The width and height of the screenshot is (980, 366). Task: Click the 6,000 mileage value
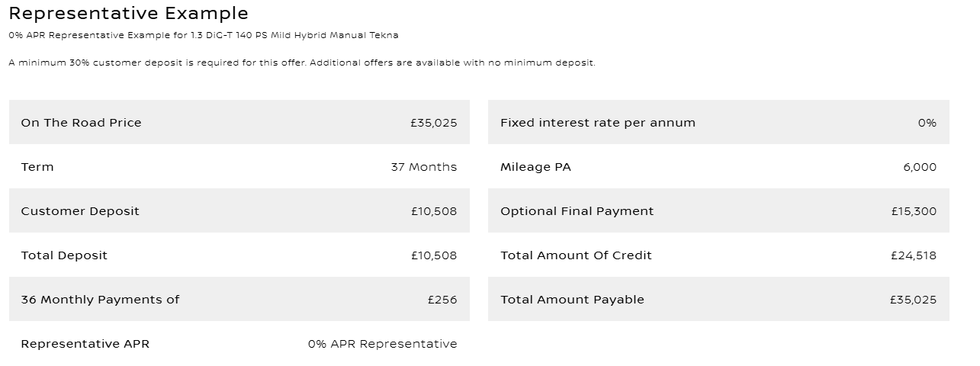click(x=920, y=167)
